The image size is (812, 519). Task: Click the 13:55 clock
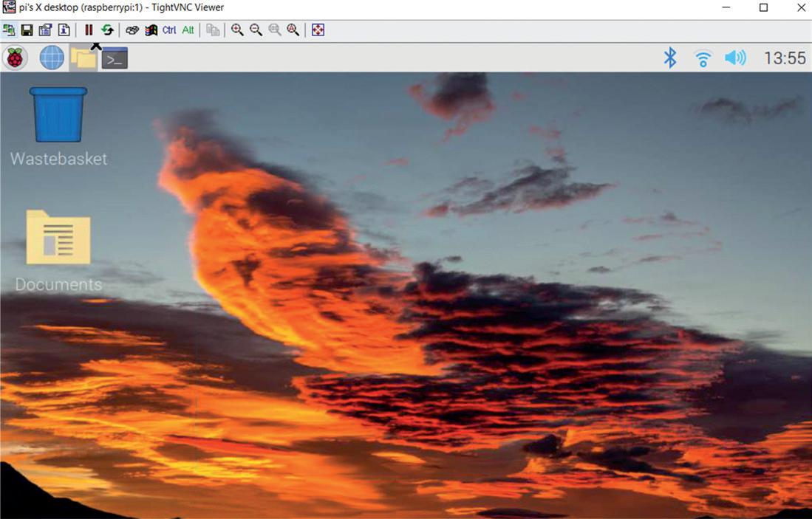pos(785,58)
